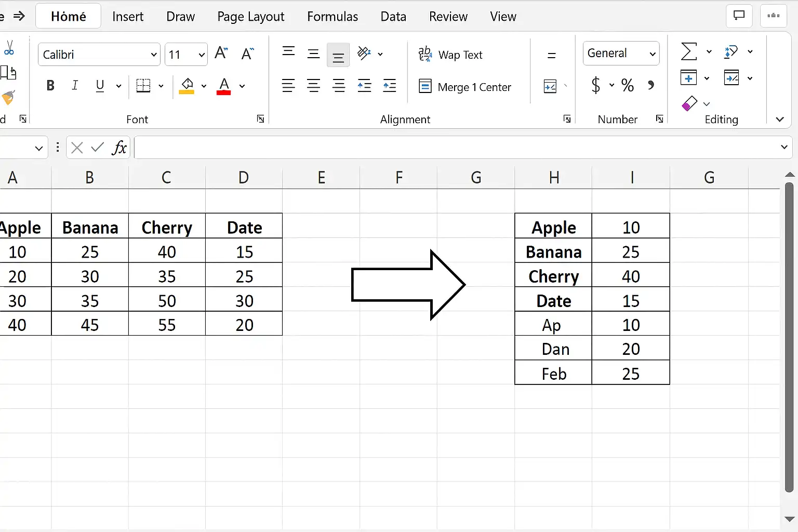The image size is (798, 532).
Task: Decrease the font size with the smaller A
Action: [247, 53]
